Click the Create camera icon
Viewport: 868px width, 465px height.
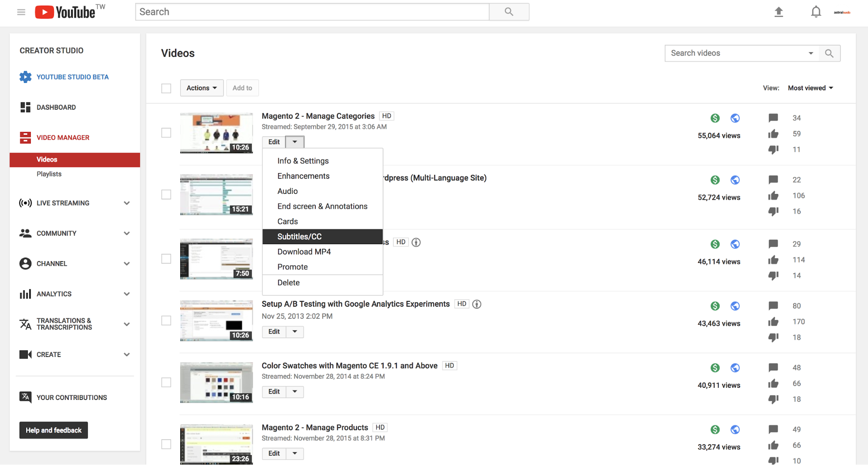click(25, 354)
